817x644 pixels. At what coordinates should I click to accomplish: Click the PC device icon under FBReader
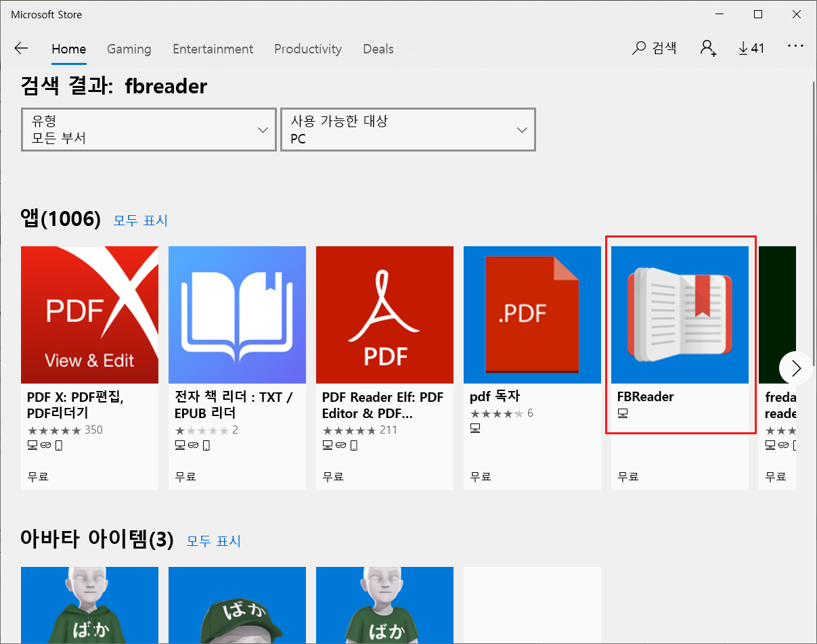point(623,413)
